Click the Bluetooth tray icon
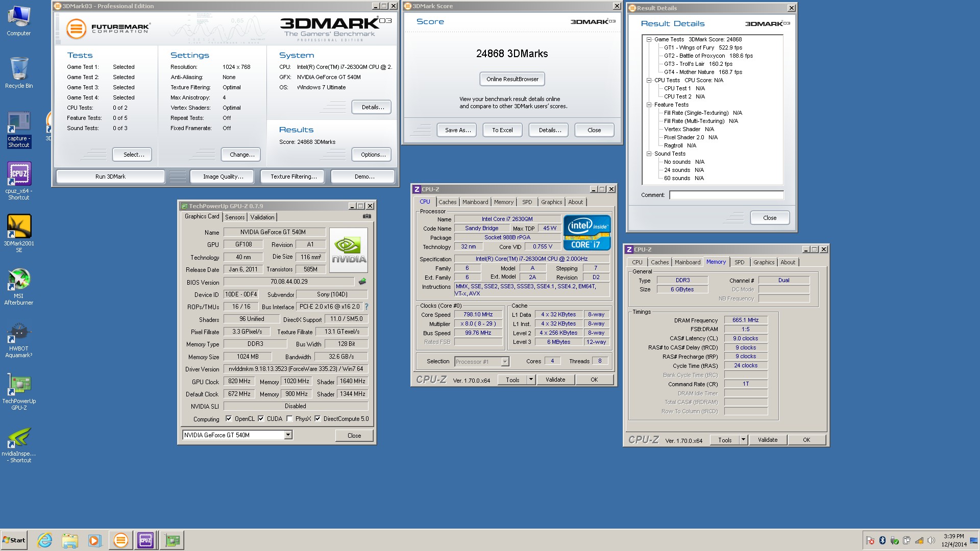This screenshot has height=551, width=980. (882, 540)
